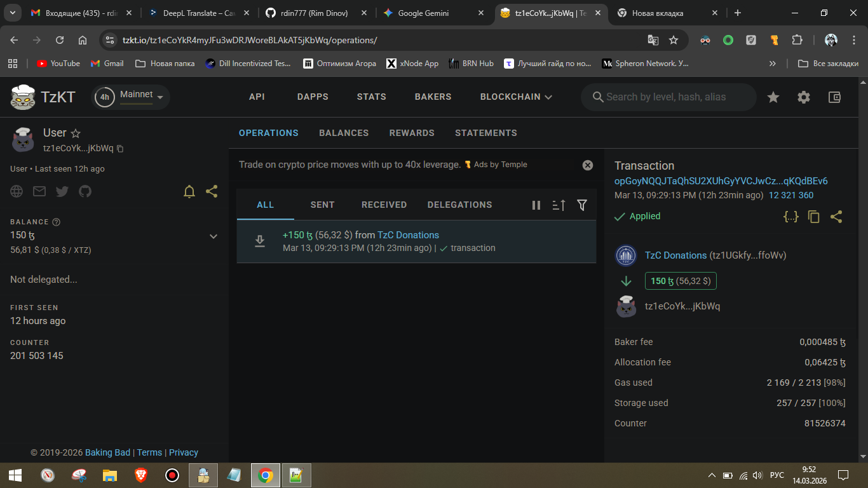Open Brave browser from taskbar

(x=141, y=475)
